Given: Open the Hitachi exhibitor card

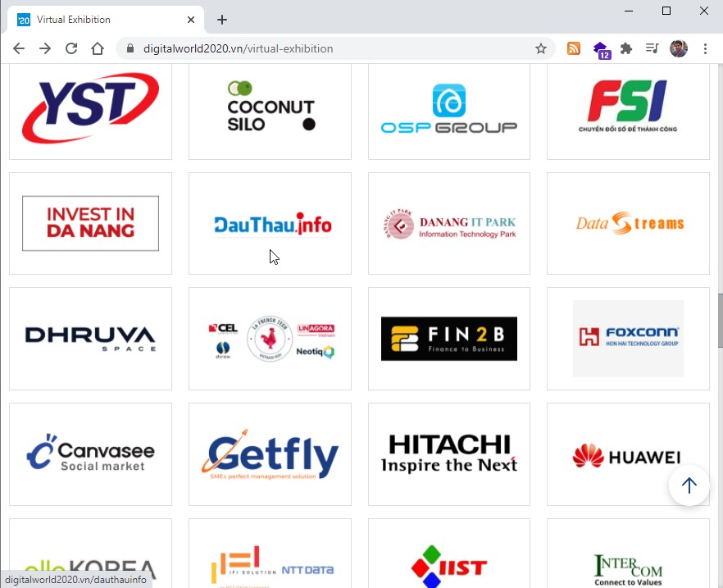Looking at the screenshot, I should click(449, 454).
